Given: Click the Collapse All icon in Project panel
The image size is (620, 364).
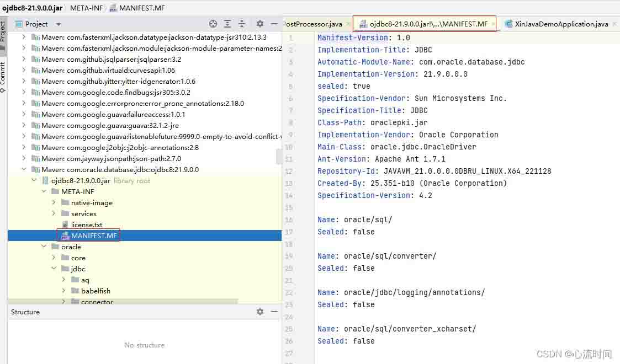Looking at the screenshot, I should (242, 24).
